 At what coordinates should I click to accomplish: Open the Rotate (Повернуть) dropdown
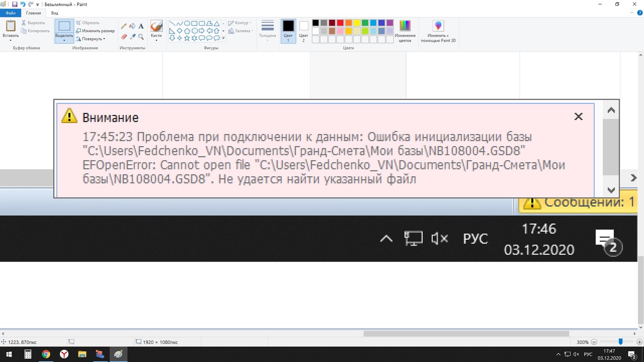tap(91, 39)
